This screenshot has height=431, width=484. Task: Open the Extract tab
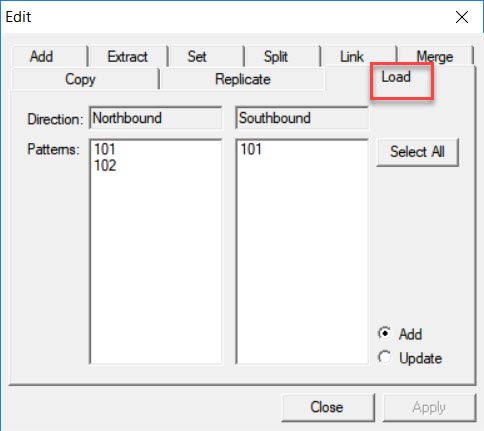tap(128, 57)
